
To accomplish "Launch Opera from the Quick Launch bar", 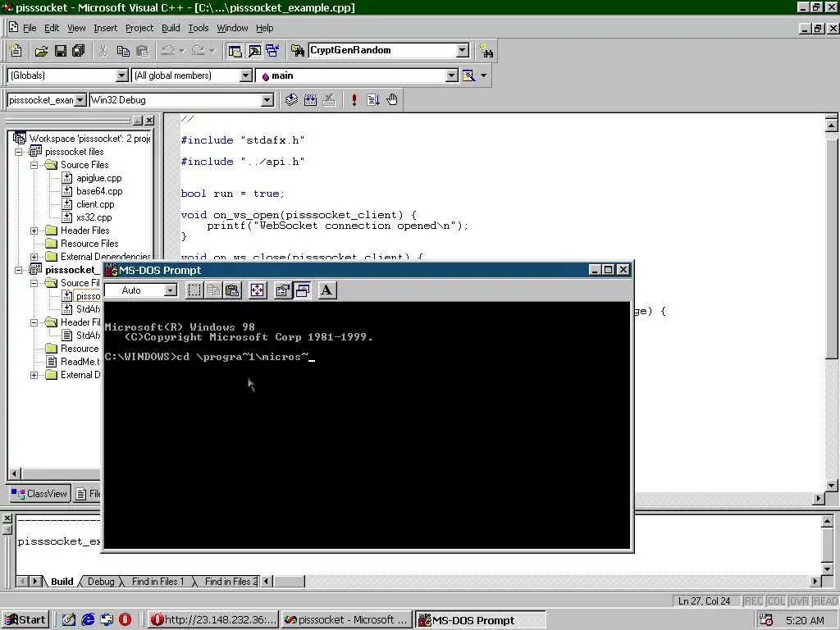I will coord(125,620).
